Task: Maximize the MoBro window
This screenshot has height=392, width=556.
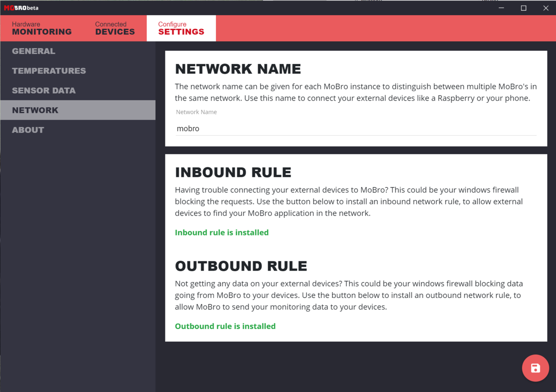Action: pos(524,8)
